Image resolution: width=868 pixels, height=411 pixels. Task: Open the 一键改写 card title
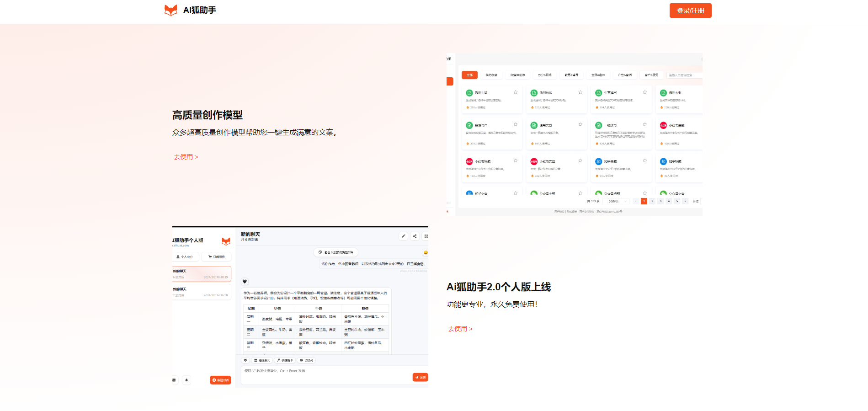[610, 125]
